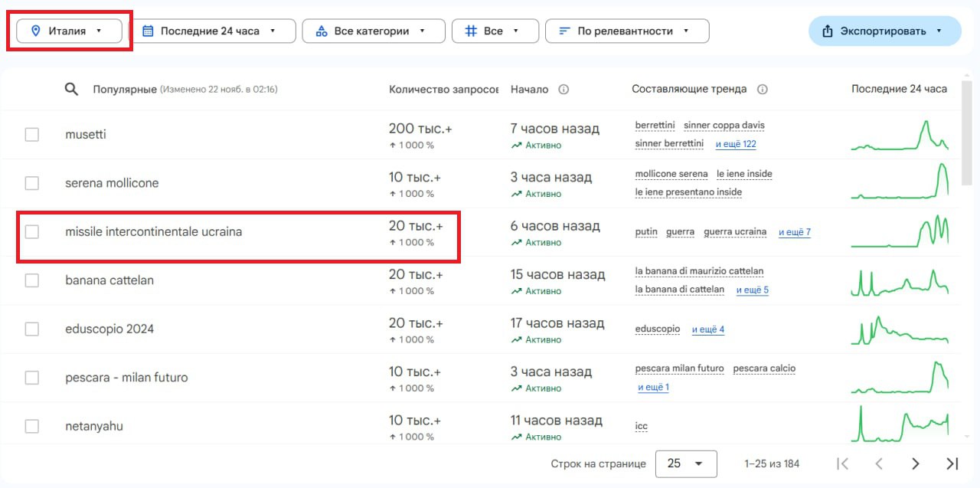
Task: Go to previous page arrow
Action: pos(879,463)
